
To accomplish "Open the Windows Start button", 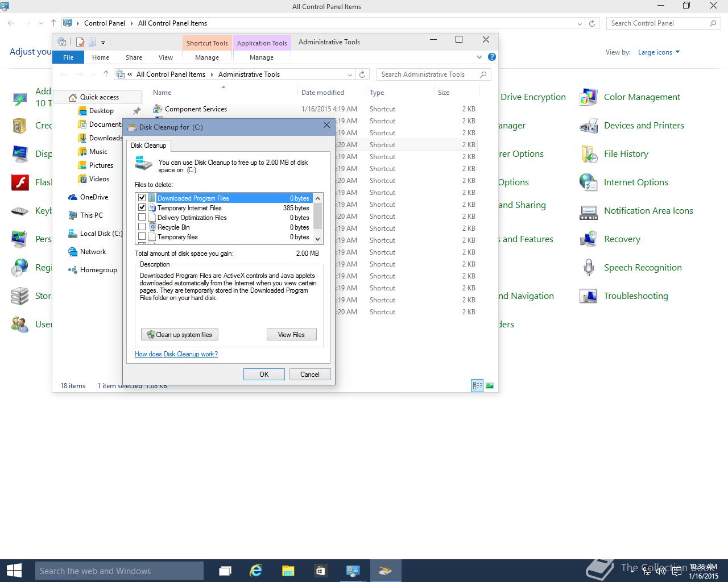I will pos(14,571).
